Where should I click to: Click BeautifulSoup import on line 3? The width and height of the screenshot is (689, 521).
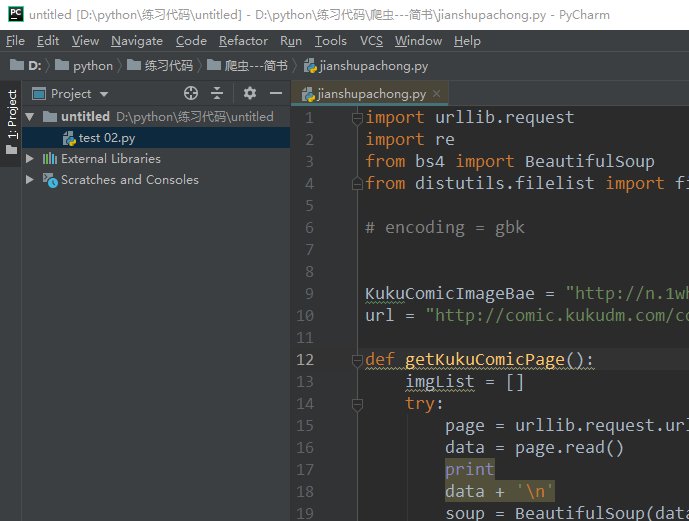[x=590, y=162]
